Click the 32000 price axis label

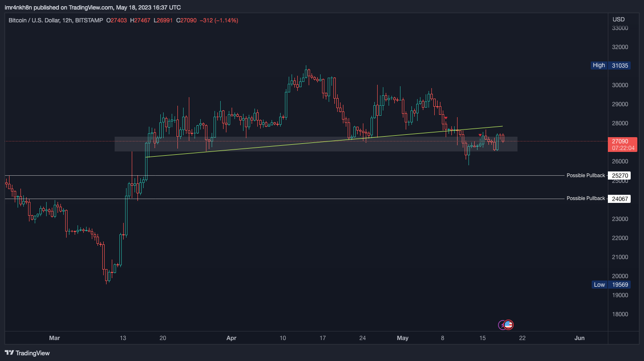click(620, 47)
